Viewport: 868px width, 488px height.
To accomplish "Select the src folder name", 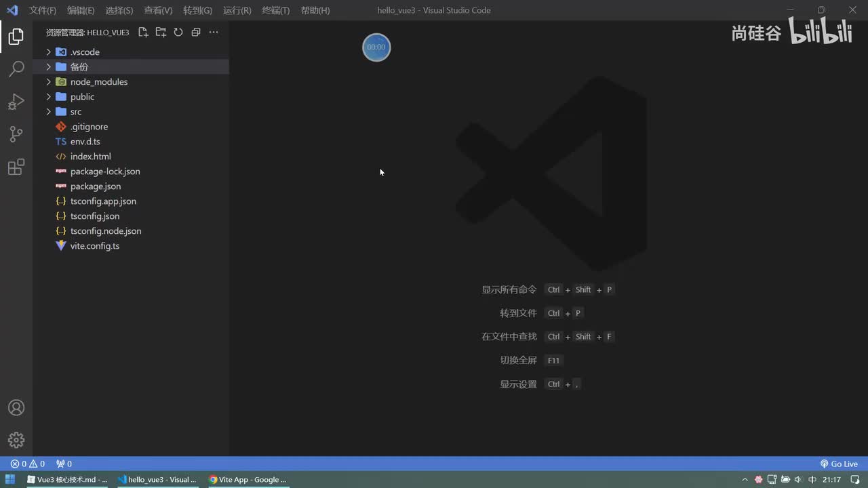I will tap(76, 112).
